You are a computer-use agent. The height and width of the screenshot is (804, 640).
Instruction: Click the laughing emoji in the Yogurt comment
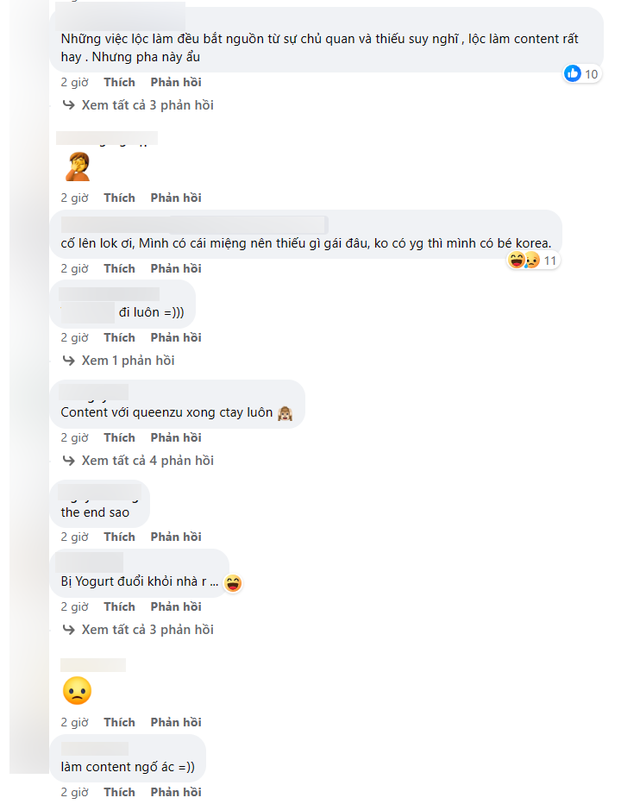coord(233,582)
